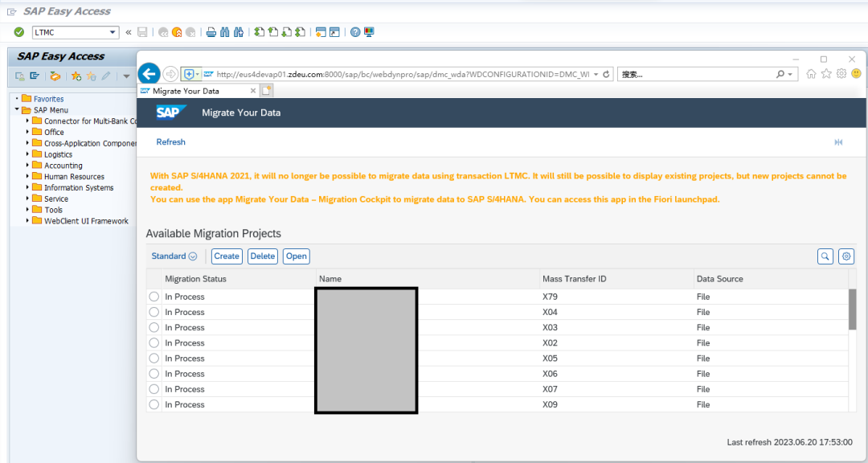868x463 pixels.
Task: Open the Easy Access toolbar overflow arrow
Action: (126, 76)
